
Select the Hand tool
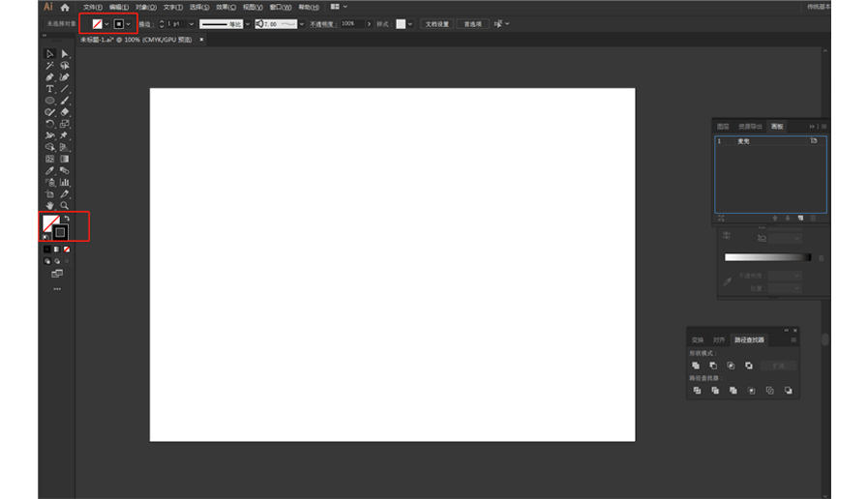click(x=49, y=206)
